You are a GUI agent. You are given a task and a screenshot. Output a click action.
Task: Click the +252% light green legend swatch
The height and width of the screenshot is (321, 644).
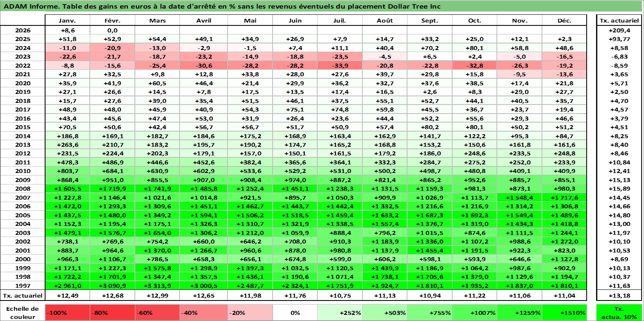click(x=340, y=313)
